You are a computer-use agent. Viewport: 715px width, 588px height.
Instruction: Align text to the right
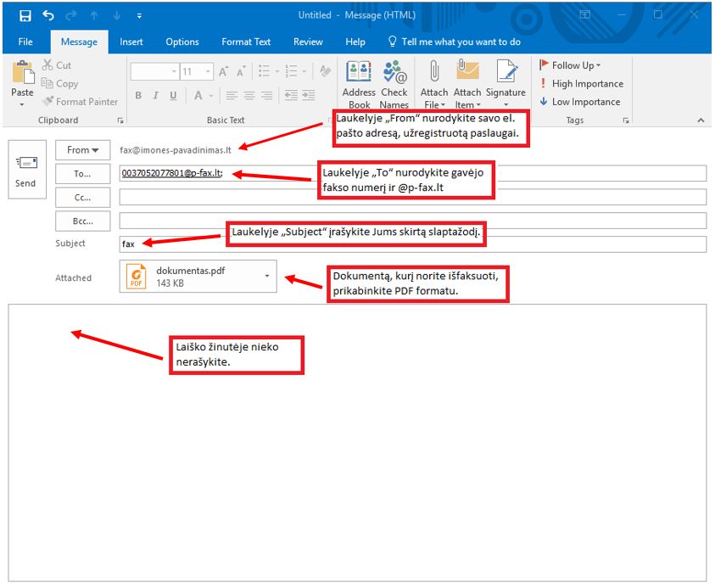click(266, 95)
